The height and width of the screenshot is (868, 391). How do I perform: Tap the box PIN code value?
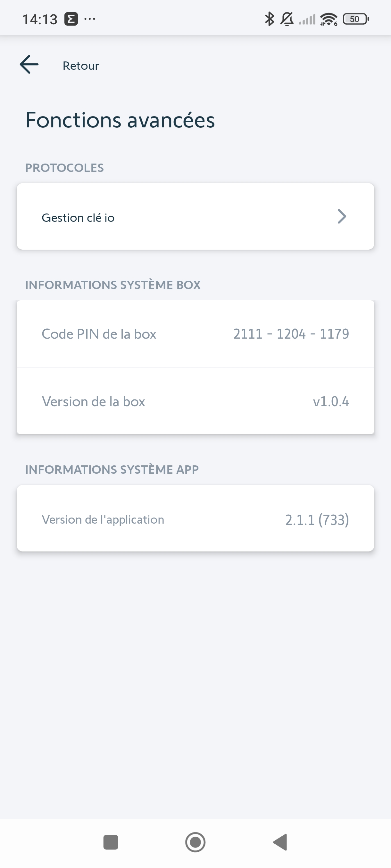(291, 334)
